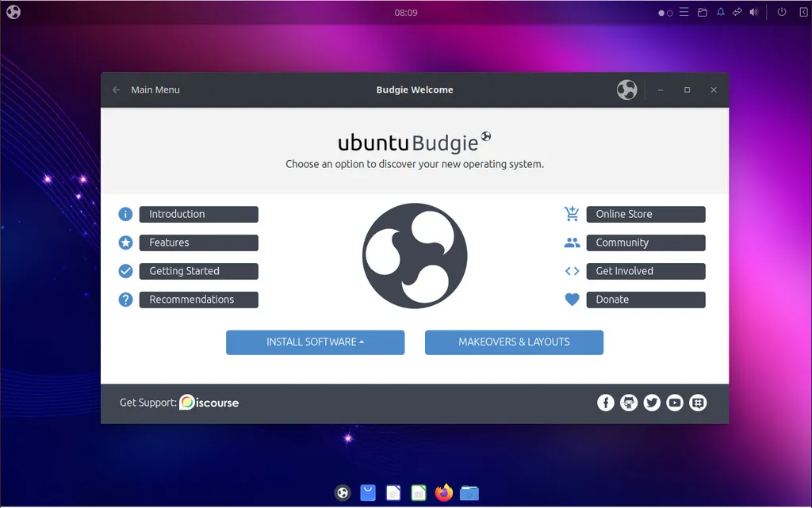Open the Discourse support link

coord(209,403)
